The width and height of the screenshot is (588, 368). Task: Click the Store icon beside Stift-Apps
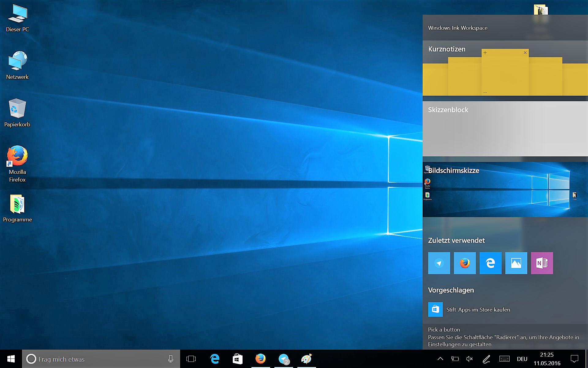pos(435,309)
